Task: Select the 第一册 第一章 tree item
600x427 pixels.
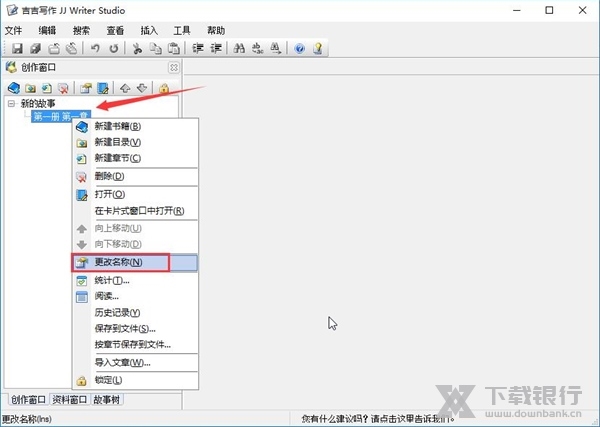Action: [x=61, y=116]
